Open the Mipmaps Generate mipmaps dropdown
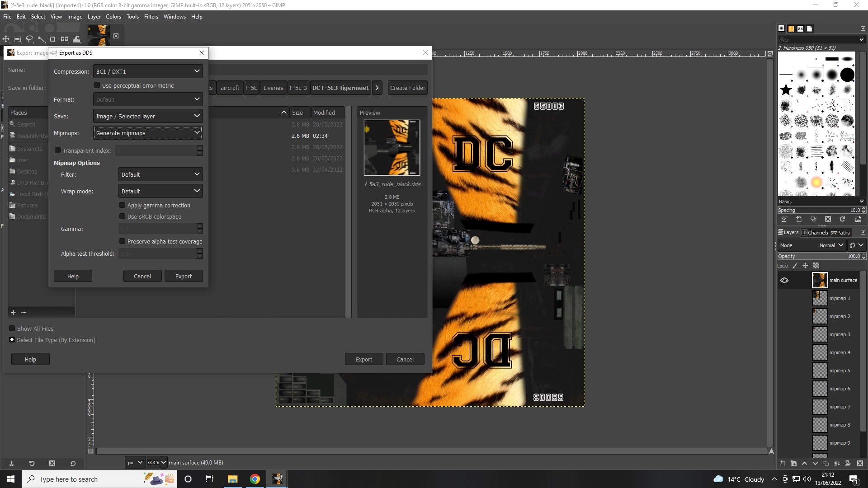The height and width of the screenshot is (488, 868). [x=148, y=133]
